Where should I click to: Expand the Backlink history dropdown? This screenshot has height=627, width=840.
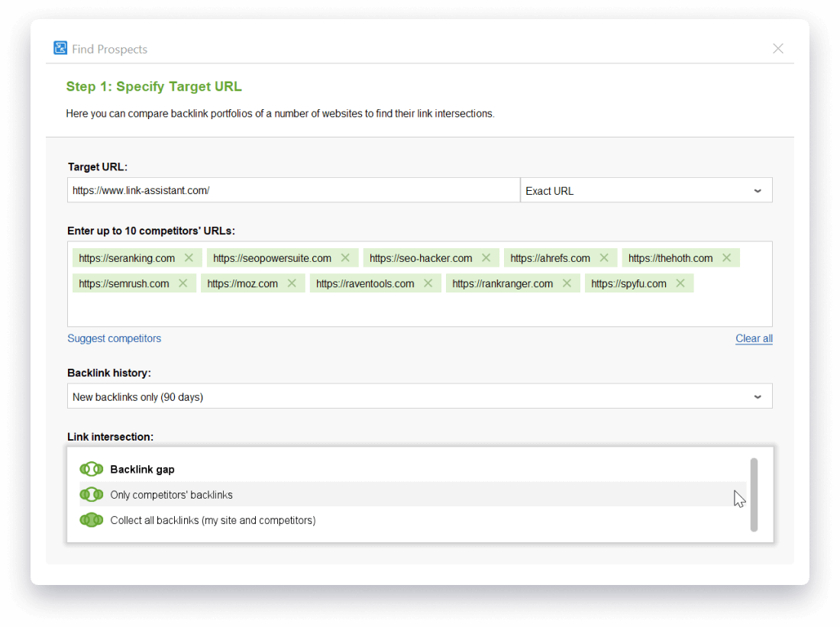tap(419, 396)
